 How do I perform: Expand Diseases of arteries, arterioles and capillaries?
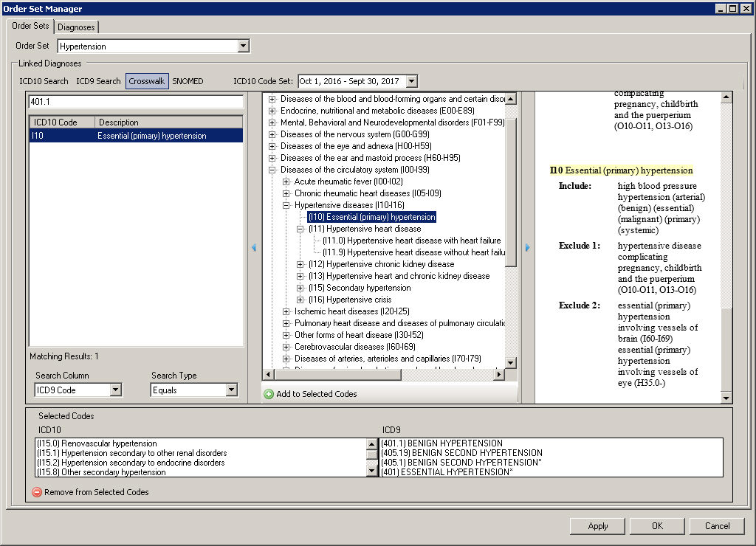click(286, 359)
